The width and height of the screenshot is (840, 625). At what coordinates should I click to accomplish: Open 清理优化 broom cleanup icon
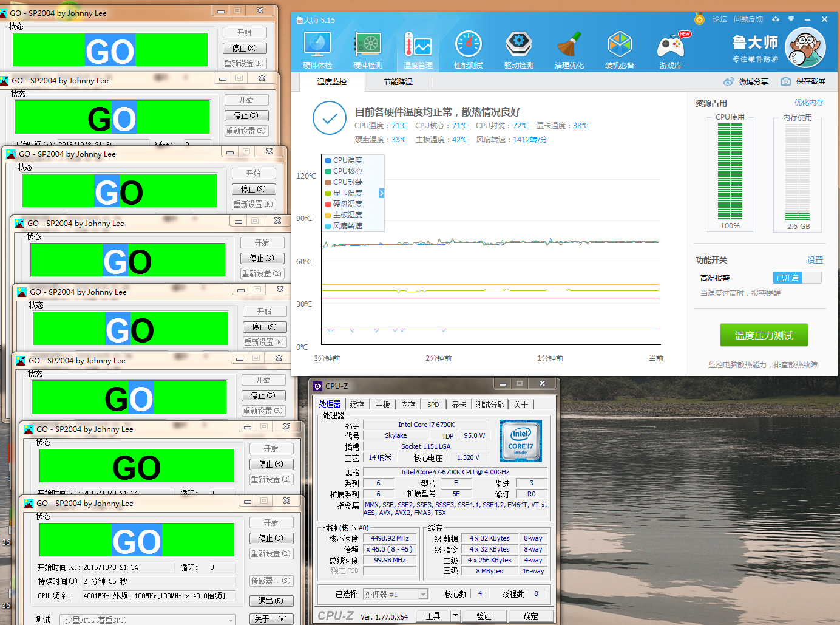569,50
